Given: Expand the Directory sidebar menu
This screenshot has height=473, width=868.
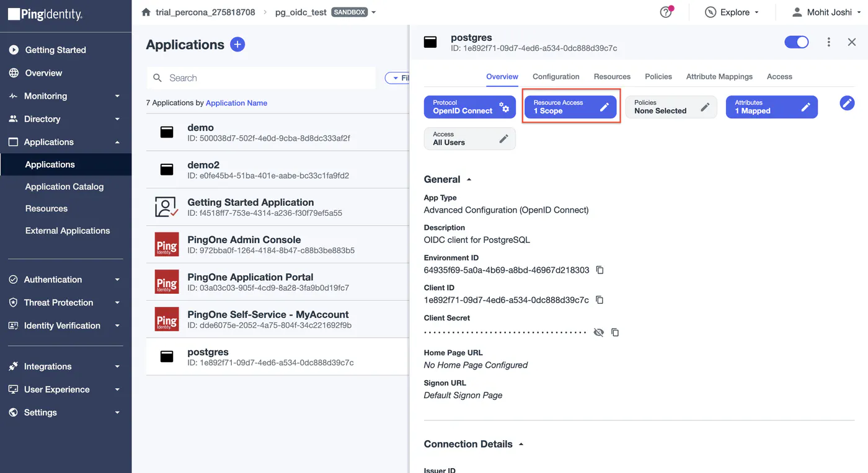Looking at the screenshot, I should pos(117,119).
